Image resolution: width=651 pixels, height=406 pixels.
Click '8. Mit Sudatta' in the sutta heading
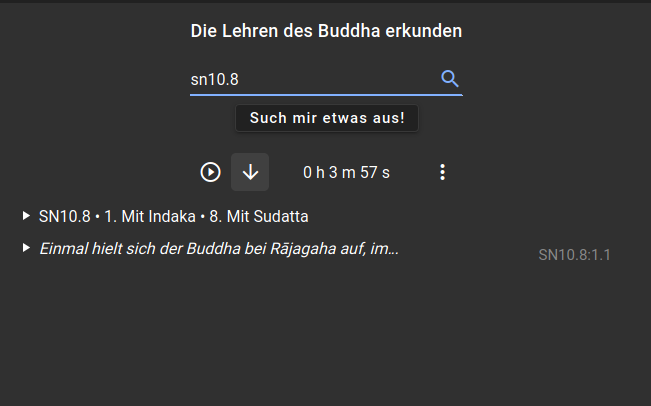pos(259,216)
